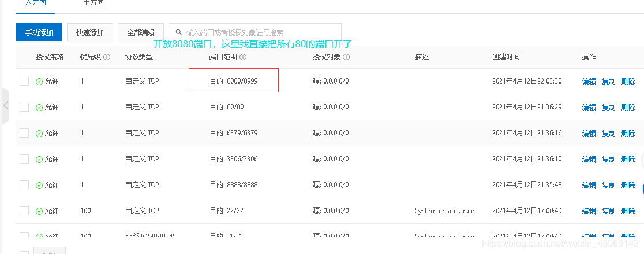Viewport: 644px width, 254px height.
Task: Click the 全部编辑 button
Action: click(141, 32)
